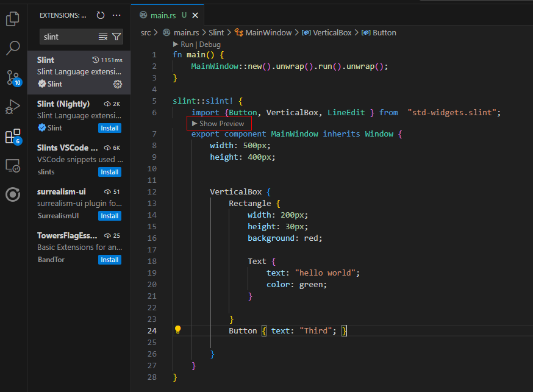
Task: Select the Slint breadcrumb item
Action: coord(216,32)
